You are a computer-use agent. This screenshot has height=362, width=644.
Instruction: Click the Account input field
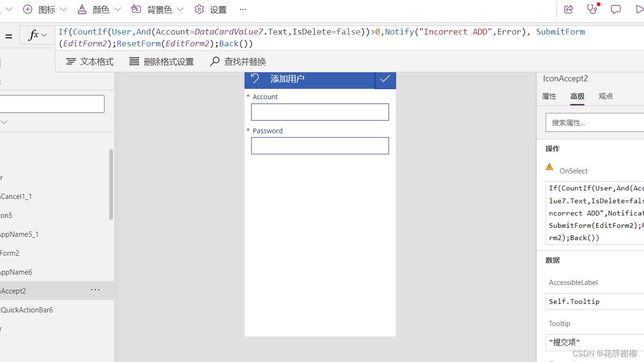pyautogui.click(x=320, y=112)
